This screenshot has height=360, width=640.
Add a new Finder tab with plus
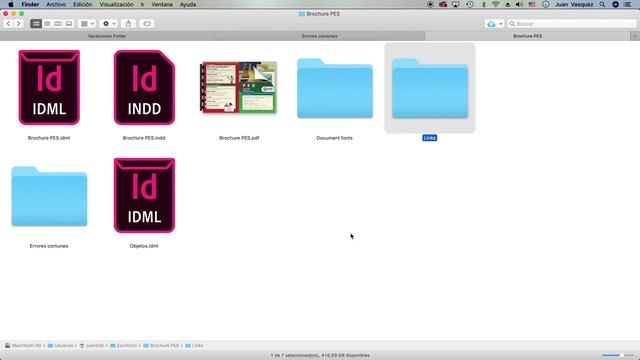pos(635,36)
